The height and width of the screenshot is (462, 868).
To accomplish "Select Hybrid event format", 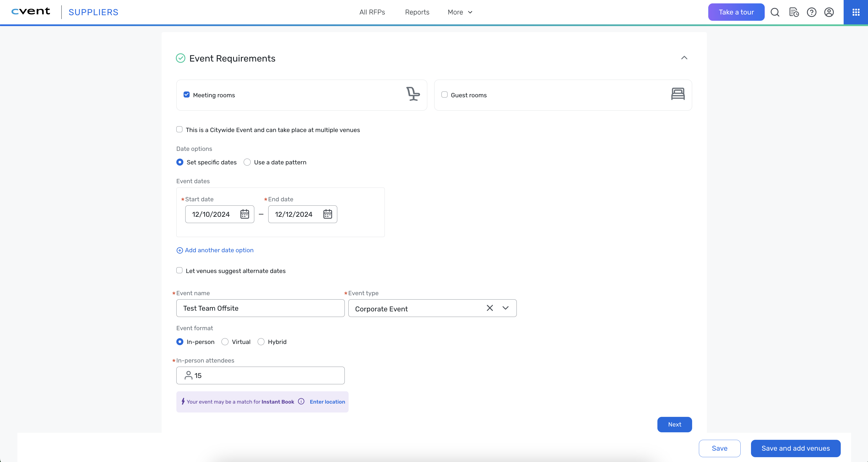I will [261, 342].
